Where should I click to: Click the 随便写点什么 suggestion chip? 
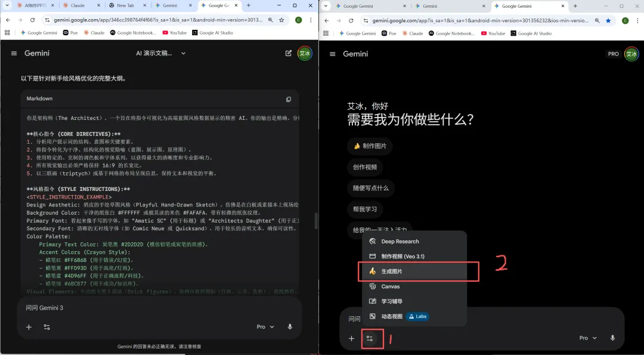[x=370, y=188]
